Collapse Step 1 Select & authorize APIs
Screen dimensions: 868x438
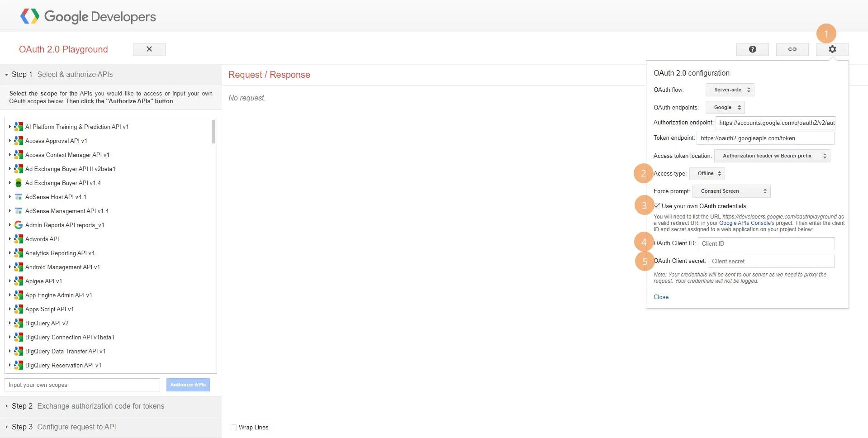pos(111,74)
